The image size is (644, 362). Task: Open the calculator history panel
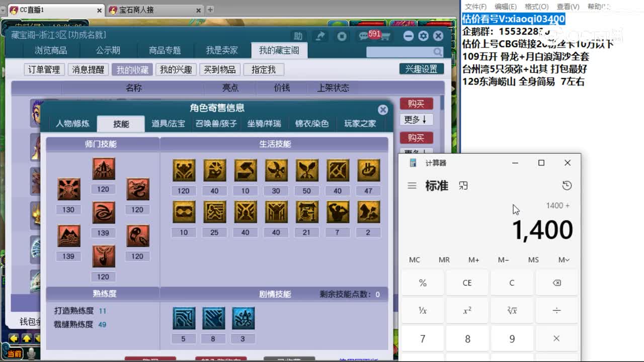click(x=568, y=185)
